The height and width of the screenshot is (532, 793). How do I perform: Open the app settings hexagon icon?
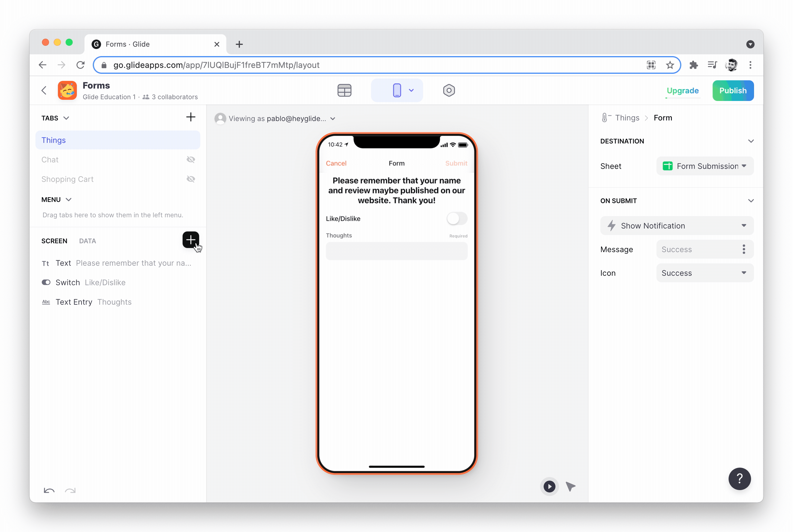(x=449, y=91)
